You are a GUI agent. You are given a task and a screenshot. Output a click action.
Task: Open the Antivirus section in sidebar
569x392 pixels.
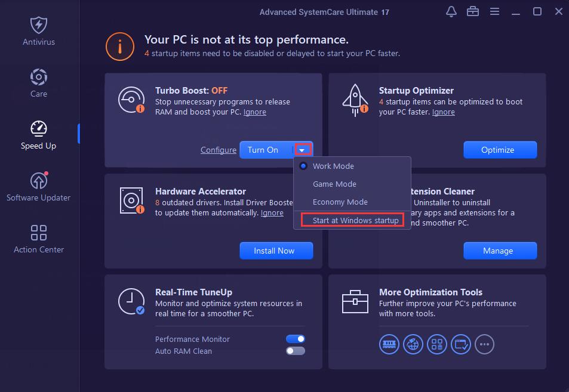pos(39,31)
